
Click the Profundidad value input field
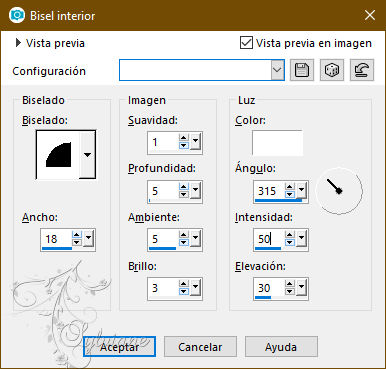pyautogui.click(x=163, y=191)
